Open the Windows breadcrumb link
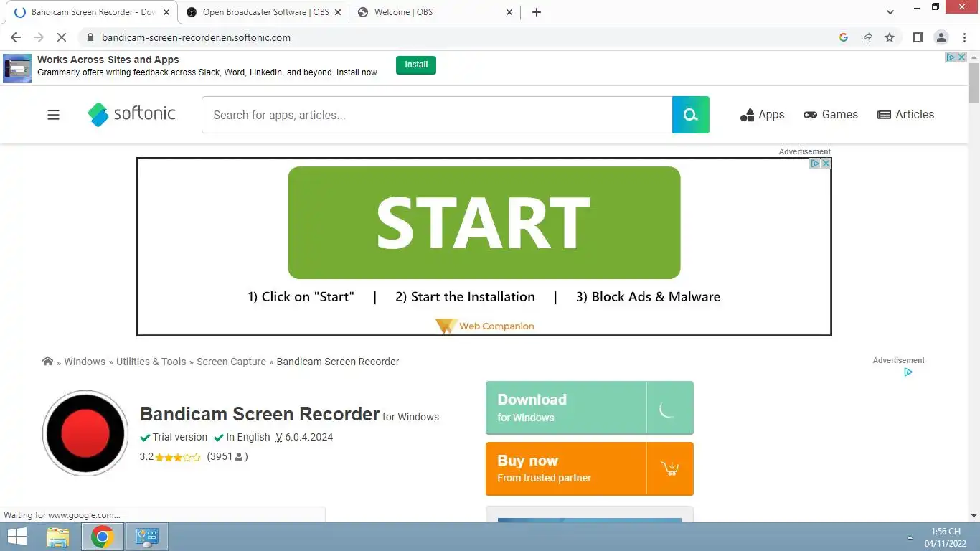Viewport: 980px width, 551px height. 85,362
